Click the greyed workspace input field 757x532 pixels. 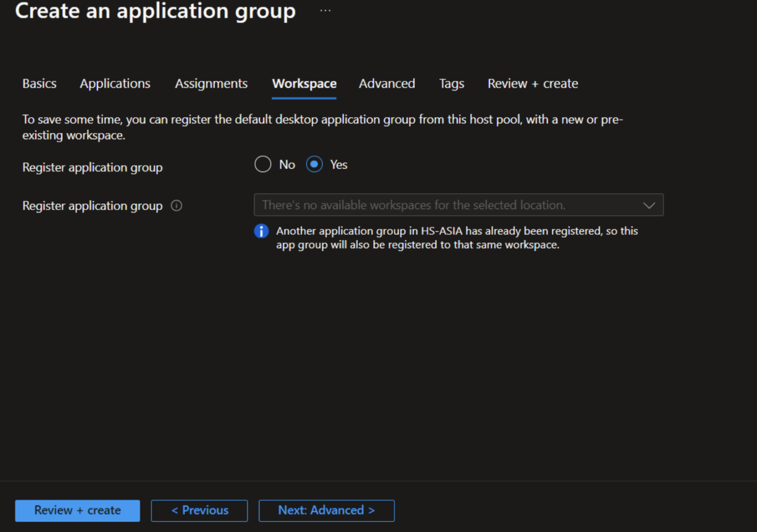426,205
